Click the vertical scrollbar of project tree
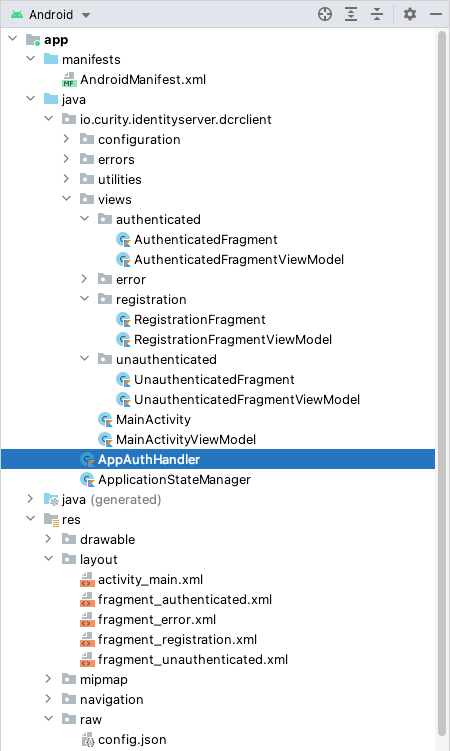This screenshot has height=751, width=450. [x=442, y=383]
